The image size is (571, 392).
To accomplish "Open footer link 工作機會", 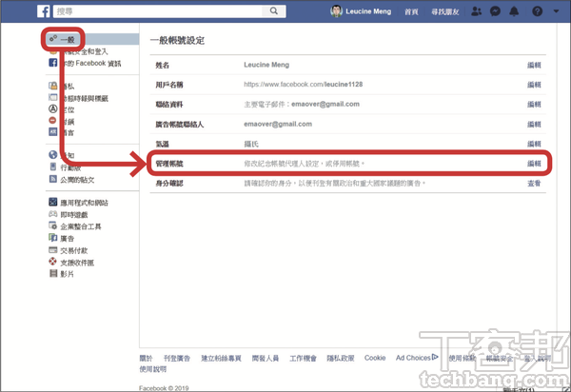I will pyautogui.click(x=303, y=358).
